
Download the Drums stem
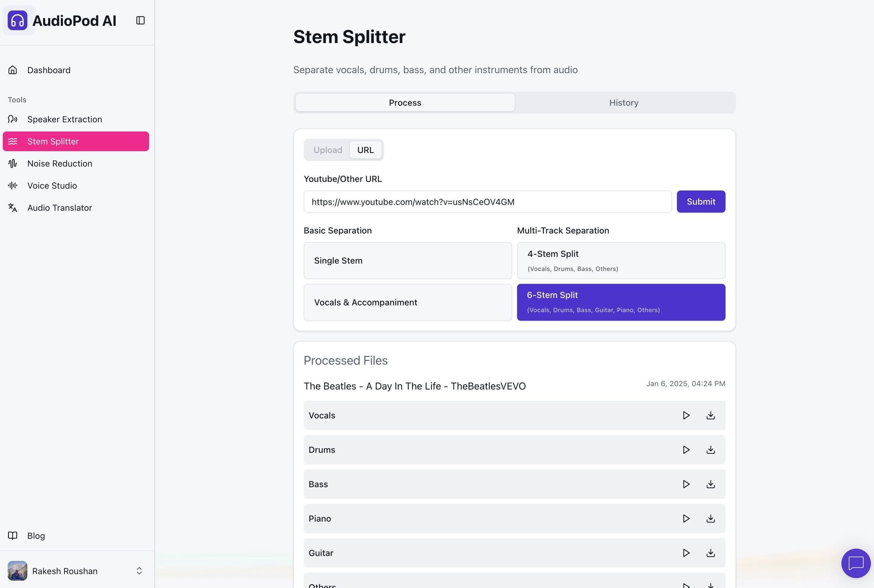(711, 449)
